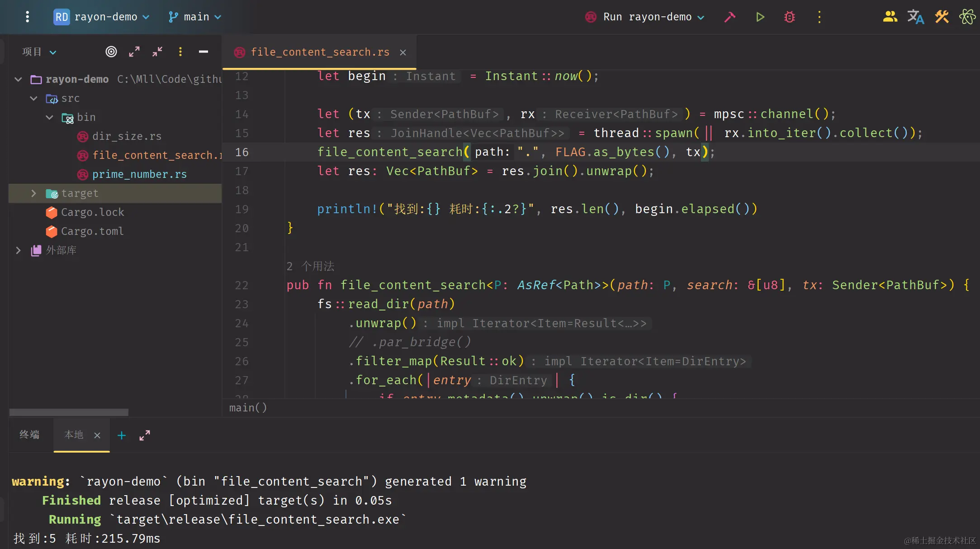The height and width of the screenshot is (549, 980).
Task: Click the Build hammer icon
Action: point(730,17)
